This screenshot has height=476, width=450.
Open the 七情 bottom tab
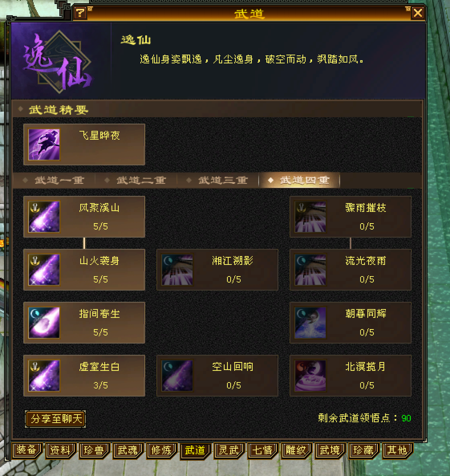(x=263, y=450)
